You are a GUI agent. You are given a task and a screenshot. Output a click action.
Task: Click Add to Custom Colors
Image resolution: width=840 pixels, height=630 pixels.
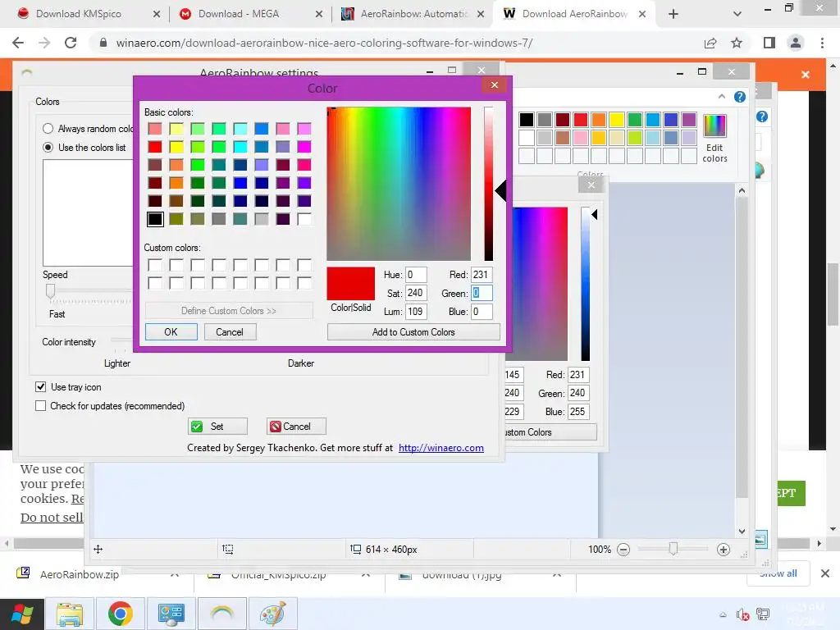coord(413,332)
